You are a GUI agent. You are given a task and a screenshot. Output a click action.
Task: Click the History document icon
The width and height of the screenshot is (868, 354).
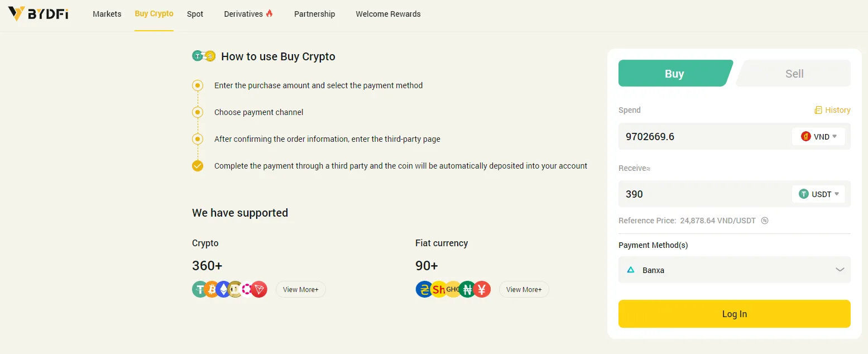[818, 110]
